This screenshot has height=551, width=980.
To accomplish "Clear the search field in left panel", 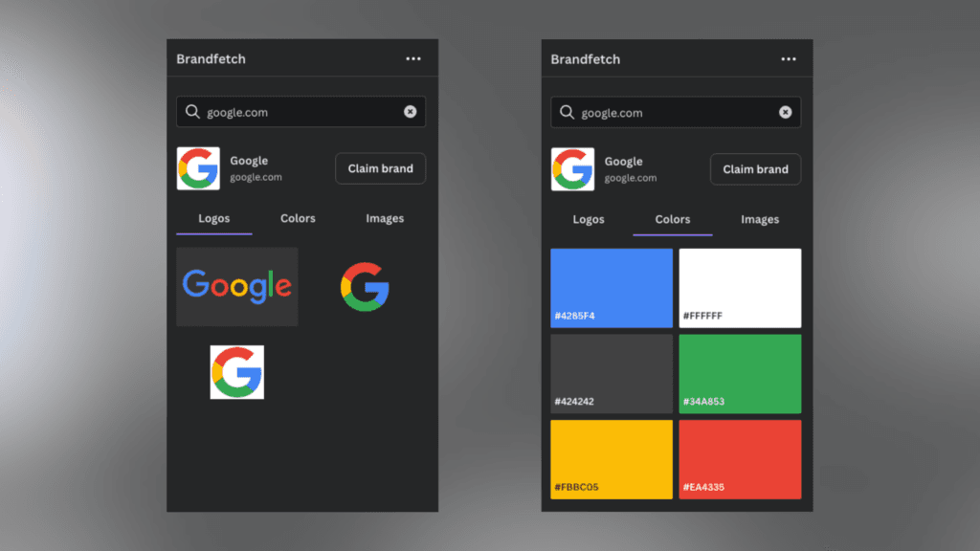I will click(410, 112).
